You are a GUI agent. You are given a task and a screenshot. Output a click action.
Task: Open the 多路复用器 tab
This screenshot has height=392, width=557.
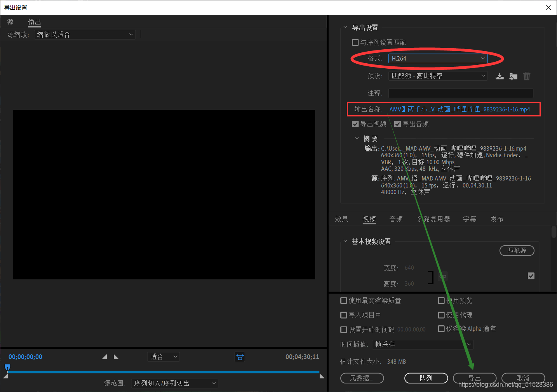(434, 219)
